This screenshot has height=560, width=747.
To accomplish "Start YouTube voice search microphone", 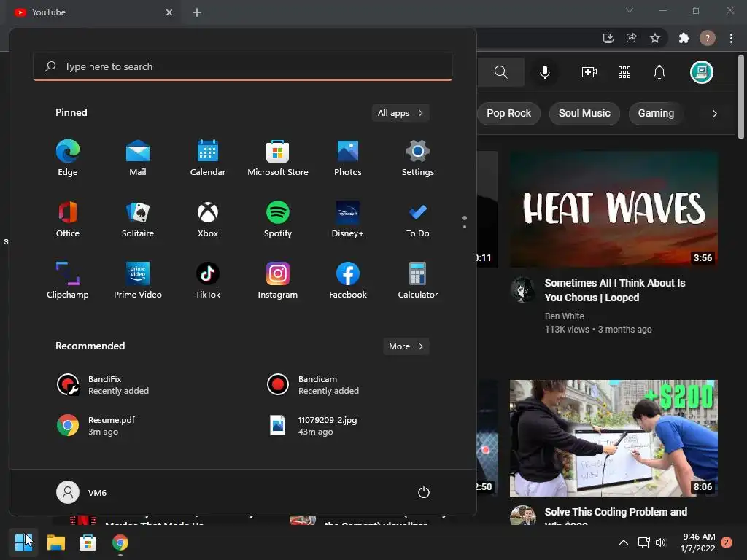I will (544, 72).
